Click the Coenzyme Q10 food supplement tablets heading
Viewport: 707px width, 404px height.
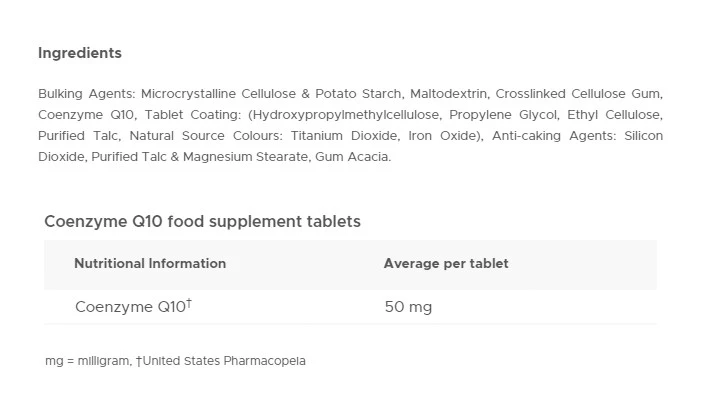202,221
